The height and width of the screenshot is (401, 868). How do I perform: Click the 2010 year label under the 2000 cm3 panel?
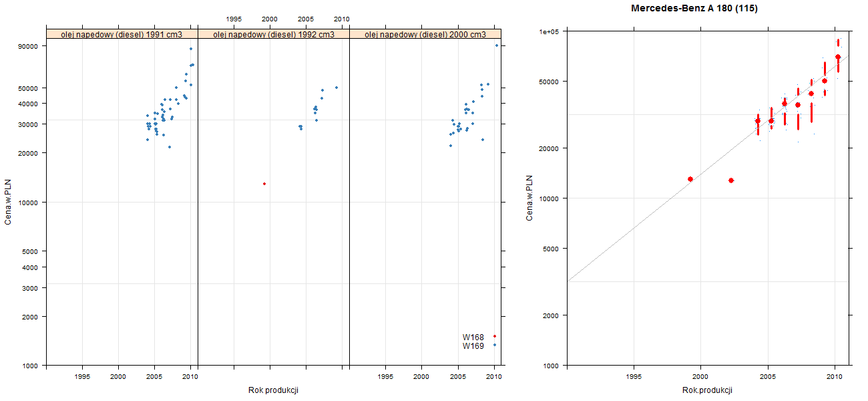pyautogui.click(x=493, y=377)
